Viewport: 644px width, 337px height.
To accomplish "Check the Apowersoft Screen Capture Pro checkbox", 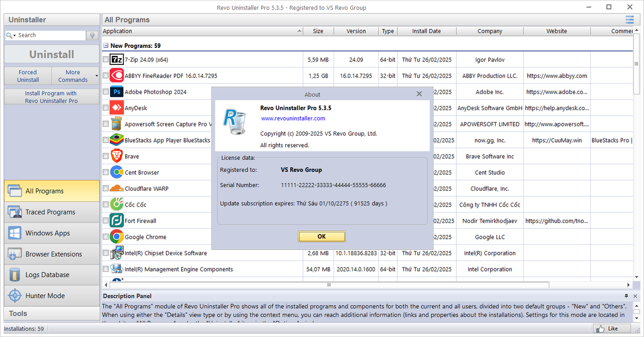I will [x=106, y=124].
